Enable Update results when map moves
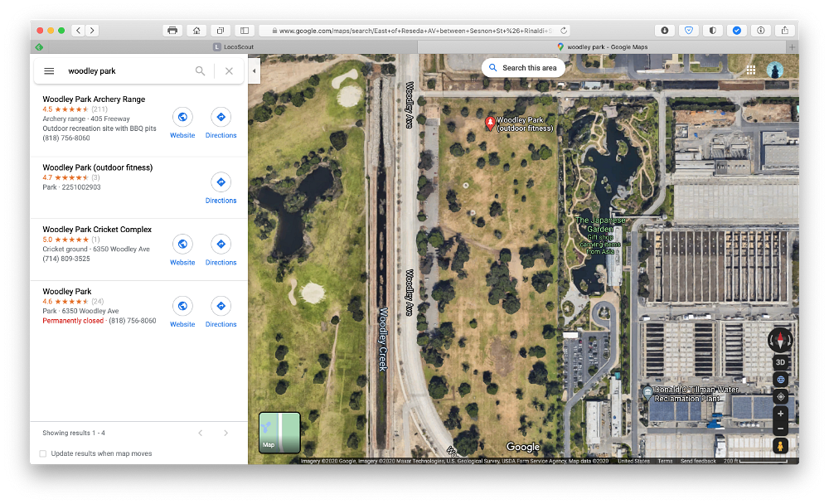The width and height of the screenshot is (829, 504). point(43,453)
